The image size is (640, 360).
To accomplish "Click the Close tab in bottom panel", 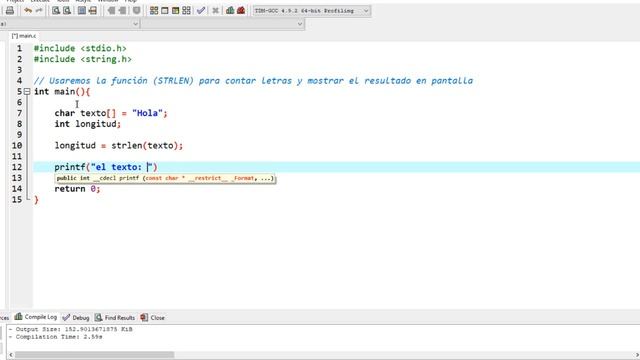I will click(x=153, y=318).
